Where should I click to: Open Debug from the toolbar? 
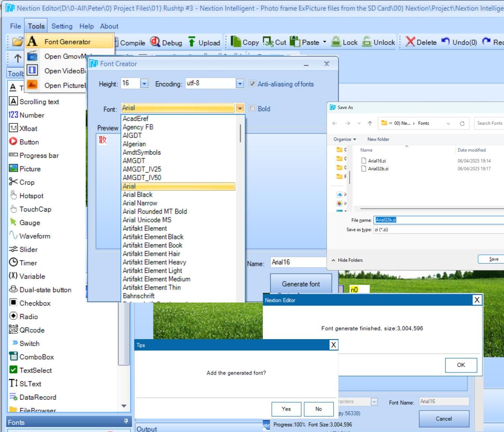point(166,42)
